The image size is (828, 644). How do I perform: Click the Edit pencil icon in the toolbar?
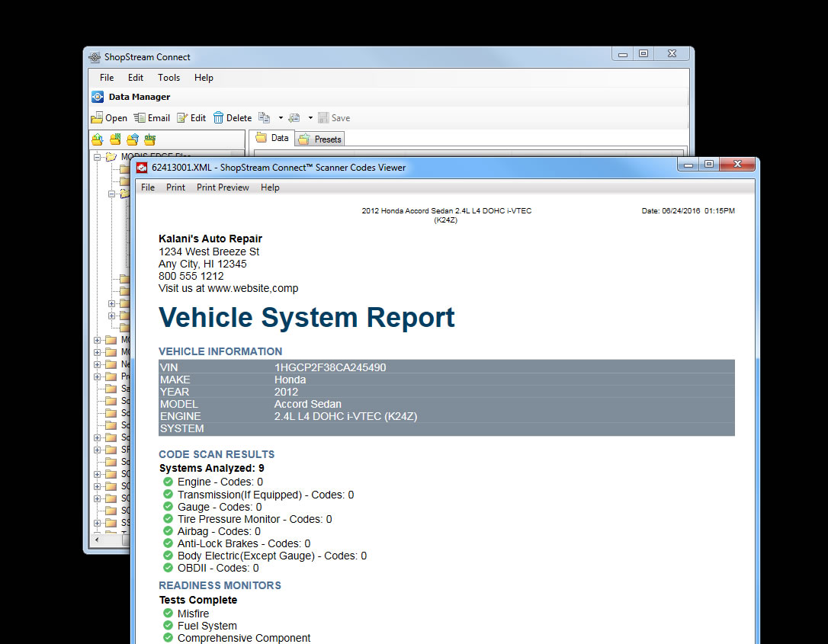tap(182, 118)
